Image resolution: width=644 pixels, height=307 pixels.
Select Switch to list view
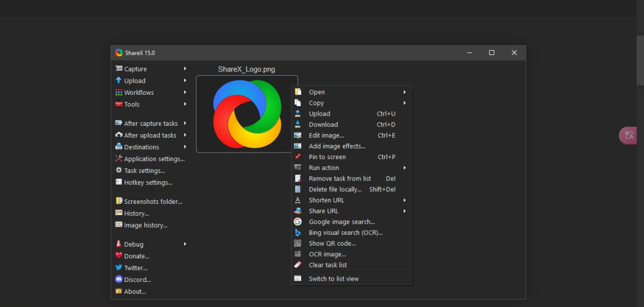[x=351, y=278]
